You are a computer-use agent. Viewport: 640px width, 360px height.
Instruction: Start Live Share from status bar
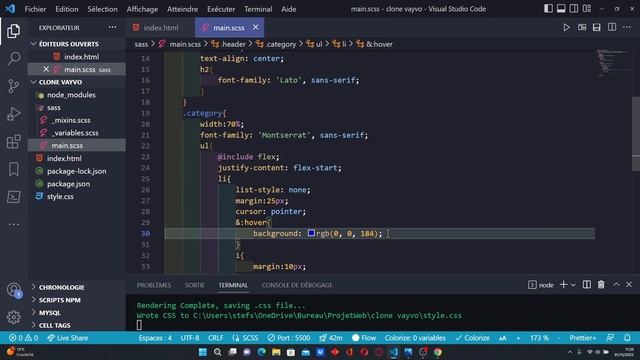[67, 338]
